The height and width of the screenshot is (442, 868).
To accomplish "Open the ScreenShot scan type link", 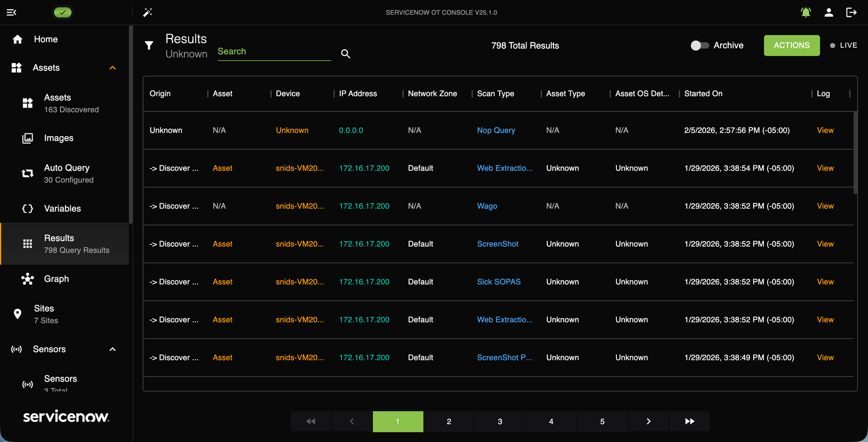I will point(497,244).
